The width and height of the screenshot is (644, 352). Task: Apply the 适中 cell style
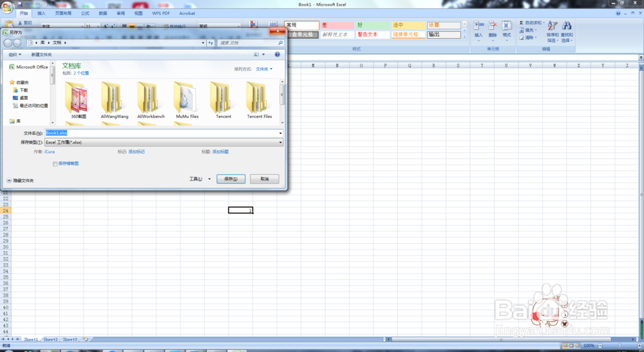point(408,25)
